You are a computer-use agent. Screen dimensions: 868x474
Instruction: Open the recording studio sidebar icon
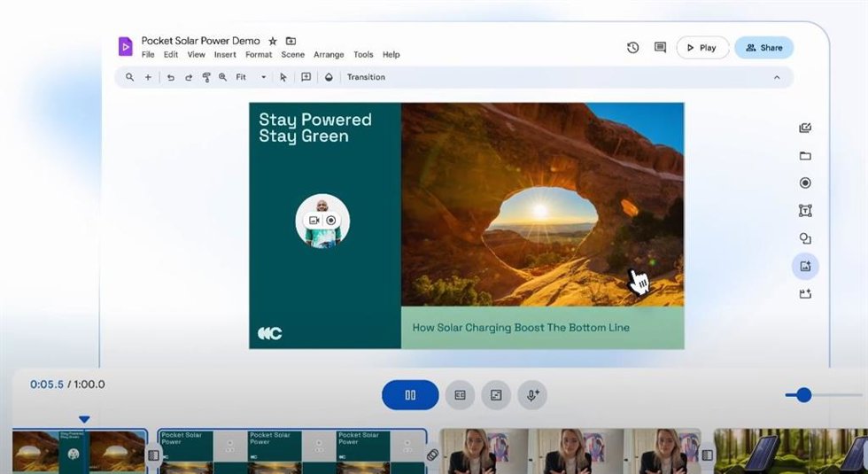point(805,183)
